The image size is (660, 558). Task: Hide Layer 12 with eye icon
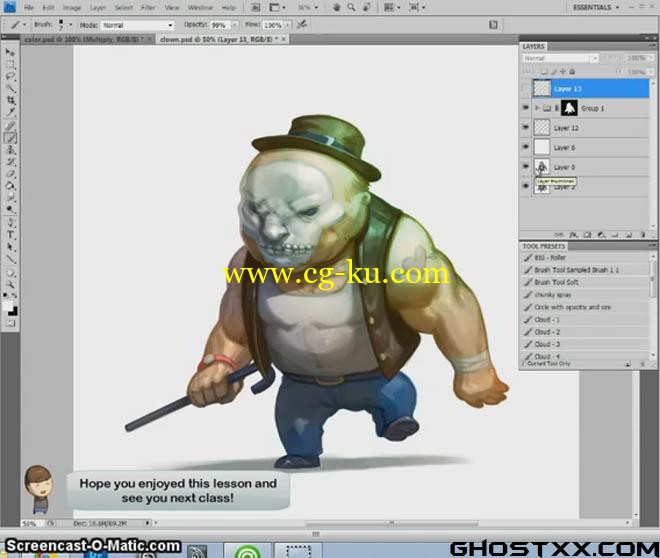525,127
